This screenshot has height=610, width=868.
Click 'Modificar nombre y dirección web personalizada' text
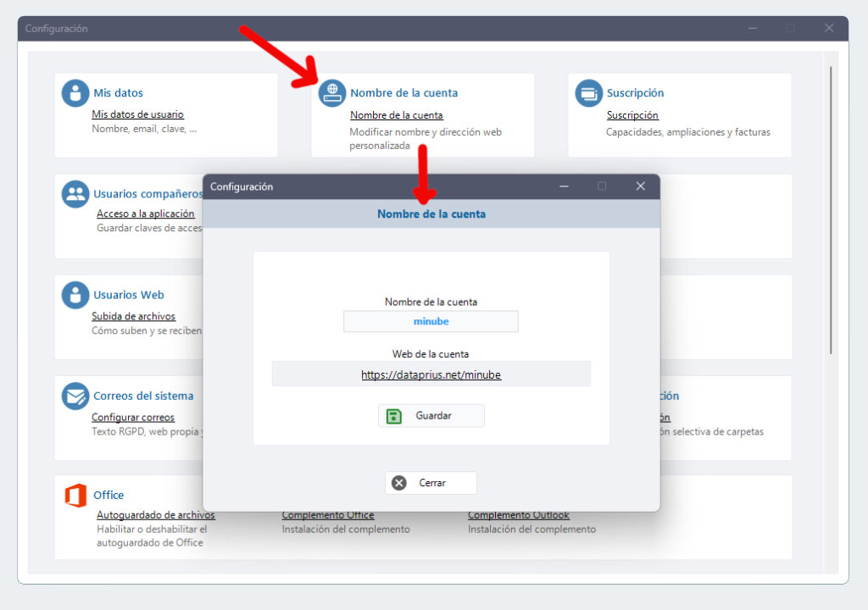pos(426,139)
